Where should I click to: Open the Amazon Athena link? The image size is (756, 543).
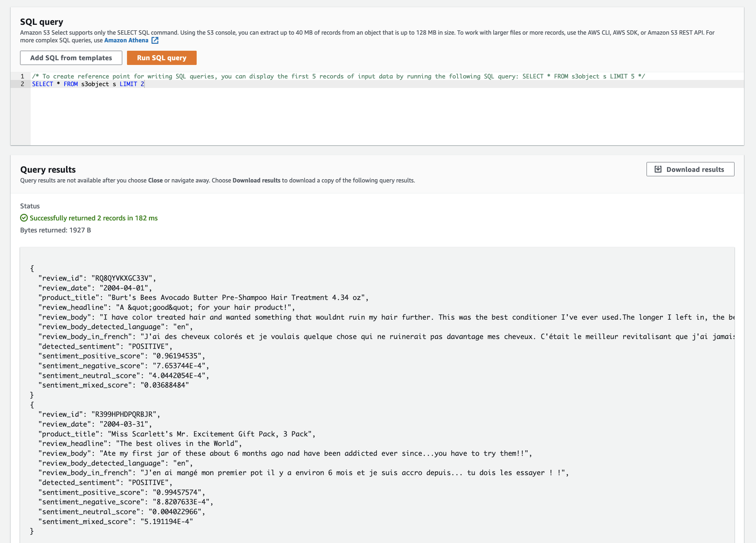click(x=126, y=41)
